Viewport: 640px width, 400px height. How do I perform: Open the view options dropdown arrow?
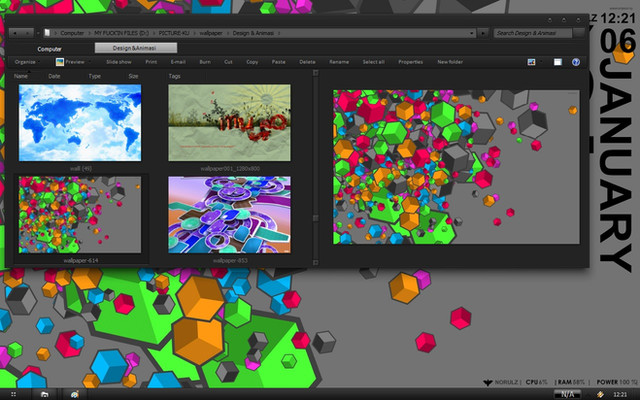click(541, 62)
